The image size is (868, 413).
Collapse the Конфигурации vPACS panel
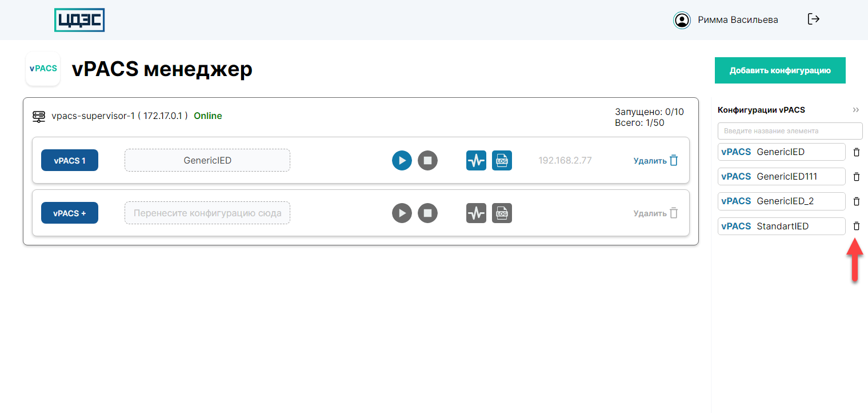tap(855, 110)
